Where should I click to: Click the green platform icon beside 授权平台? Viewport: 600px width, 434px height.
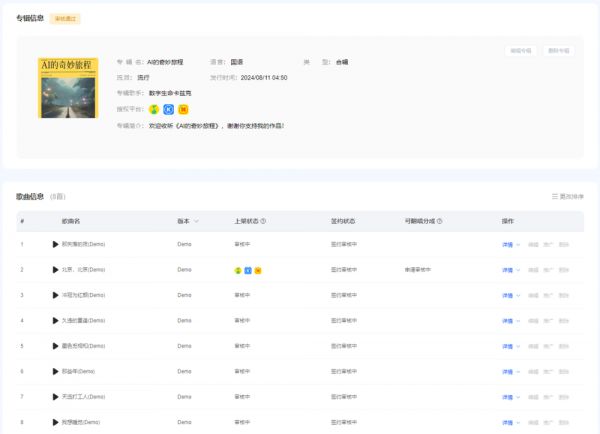click(x=154, y=109)
